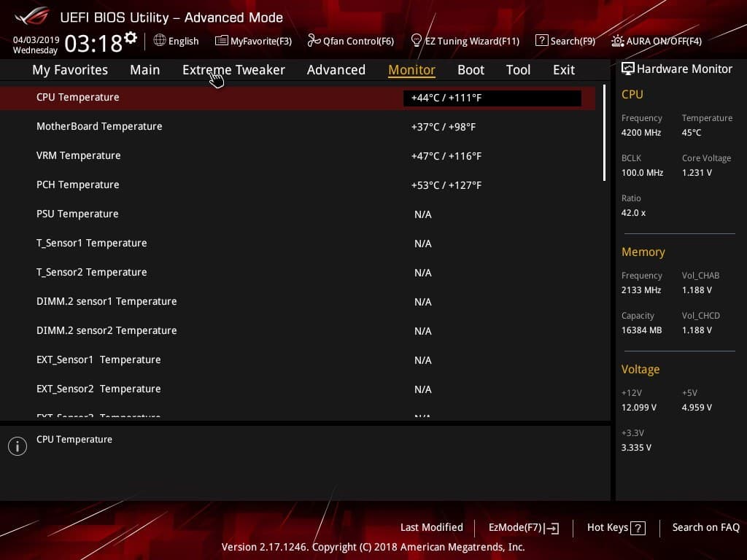This screenshot has height=560, width=747.
Task: Select VRM Temperature row
Action: pyautogui.click(x=298, y=156)
